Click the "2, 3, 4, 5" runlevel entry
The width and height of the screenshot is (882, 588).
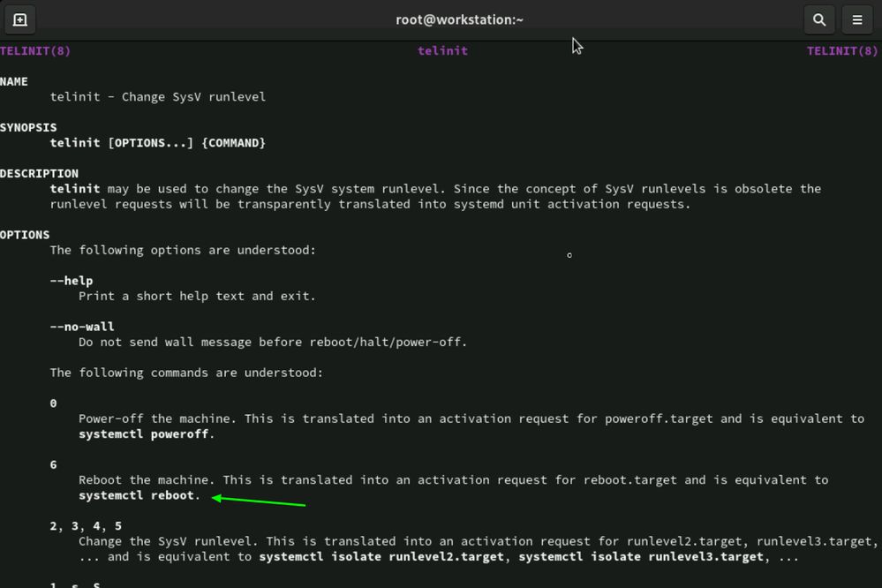(86, 526)
